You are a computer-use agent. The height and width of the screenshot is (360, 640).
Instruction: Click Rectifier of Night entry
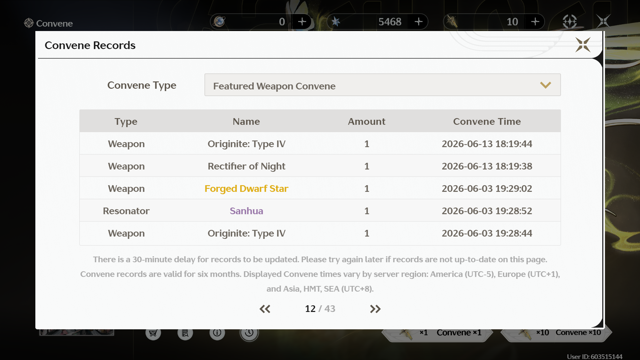coord(246,166)
